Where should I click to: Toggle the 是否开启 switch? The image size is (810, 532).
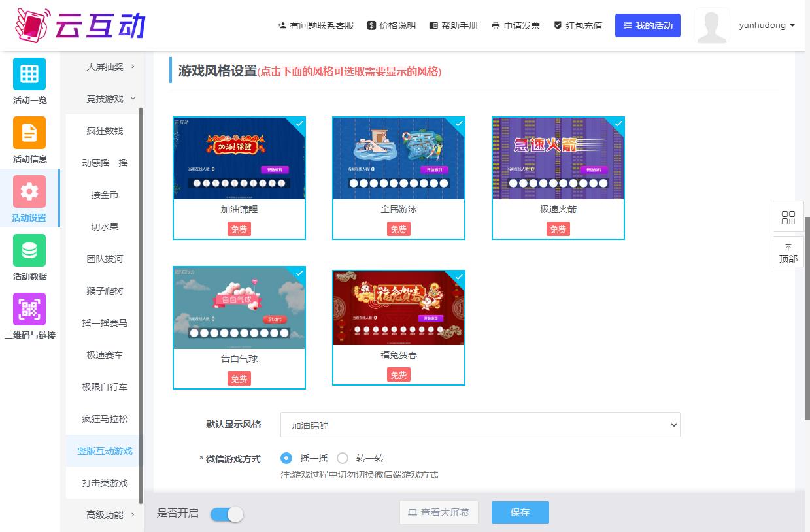(227, 514)
